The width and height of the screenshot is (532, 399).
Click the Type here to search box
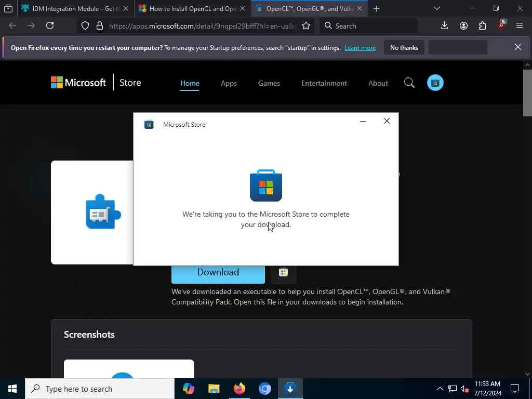tap(99, 389)
